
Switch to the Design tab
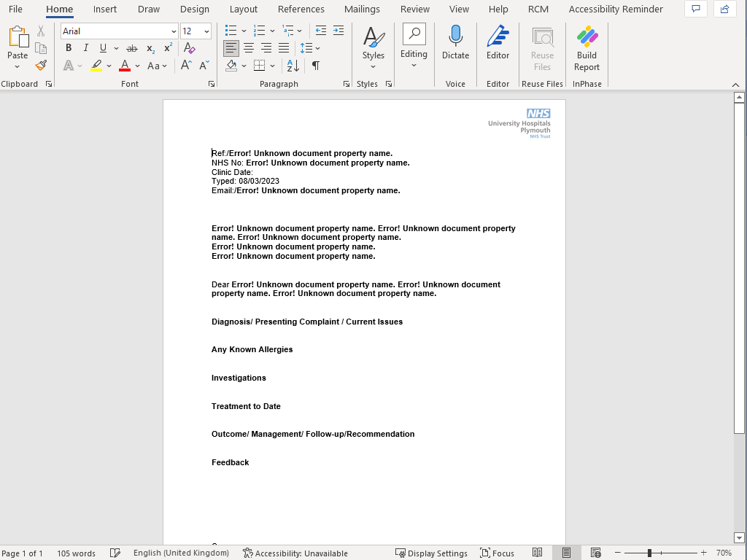pos(194,9)
